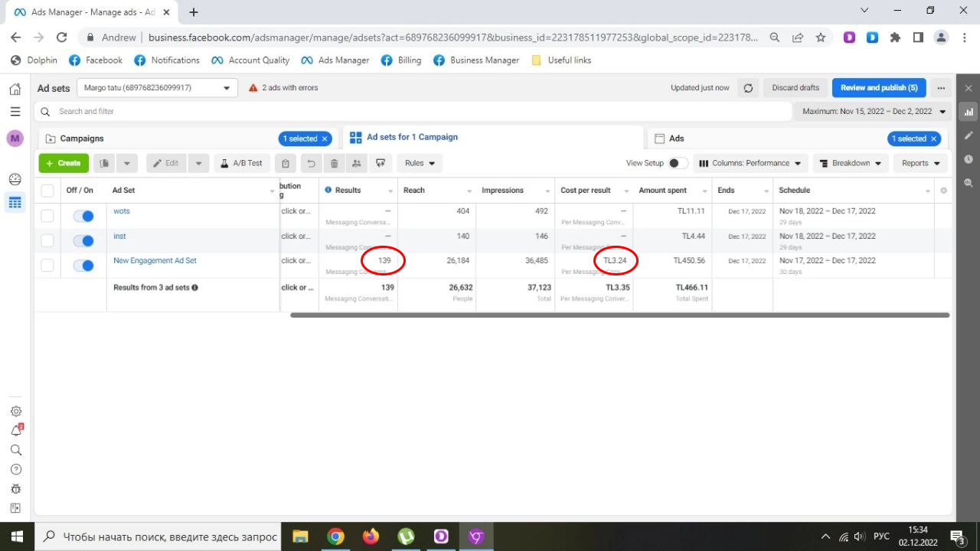Screen dimensions: 980x551
Task: Open the Columns: Performance dropdown
Action: [750, 163]
